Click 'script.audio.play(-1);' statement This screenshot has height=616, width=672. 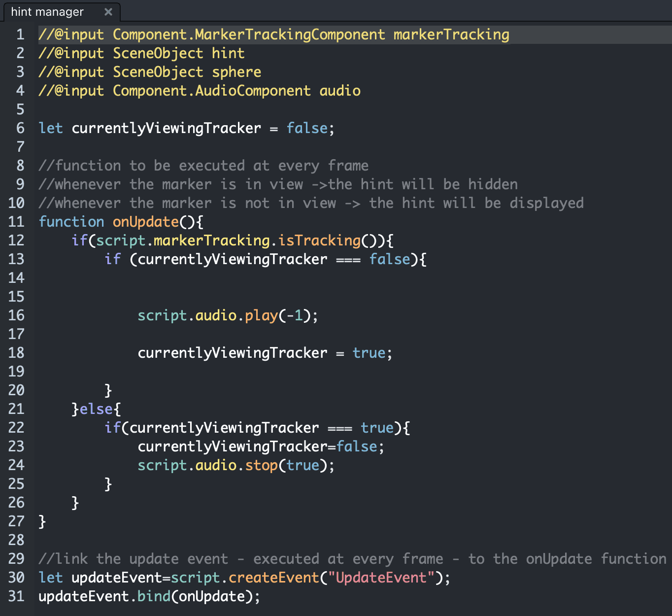tap(228, 315)
